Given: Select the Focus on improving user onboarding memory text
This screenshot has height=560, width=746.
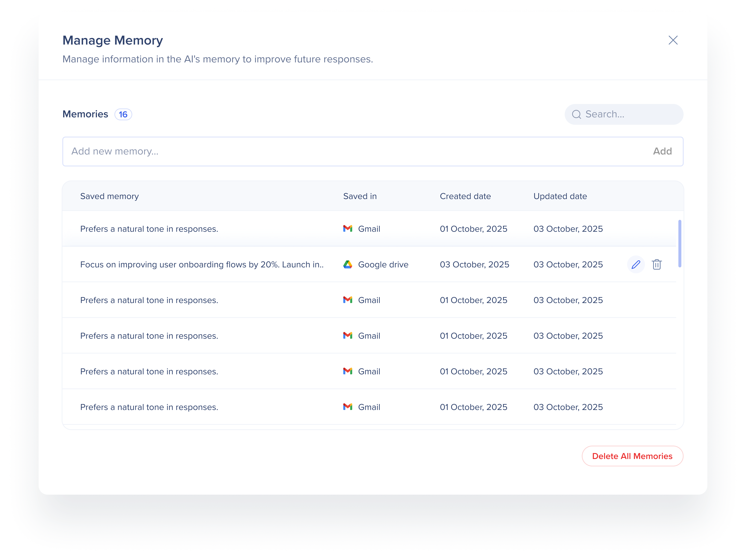Looking at the screenshot, I should [202, 265].
